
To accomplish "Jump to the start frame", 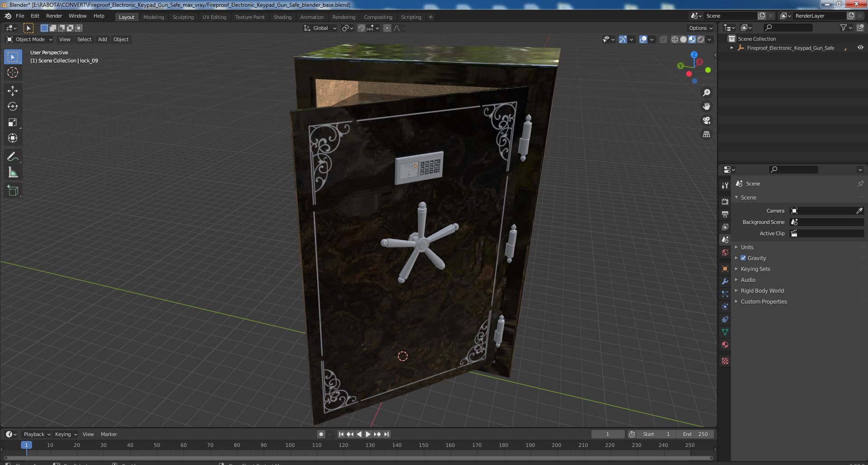I will [x=341, y=434].
